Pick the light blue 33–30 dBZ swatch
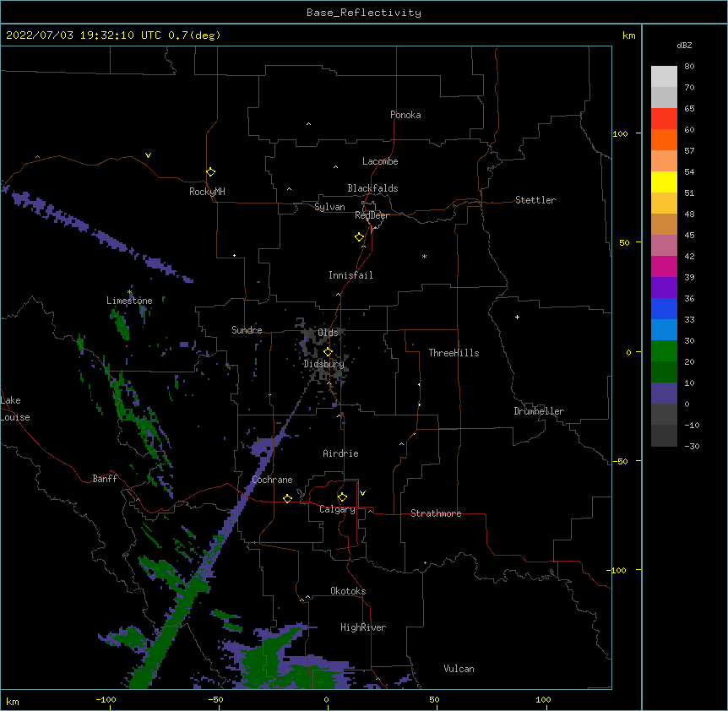This screenshot has height=711, width=728. 664,329
